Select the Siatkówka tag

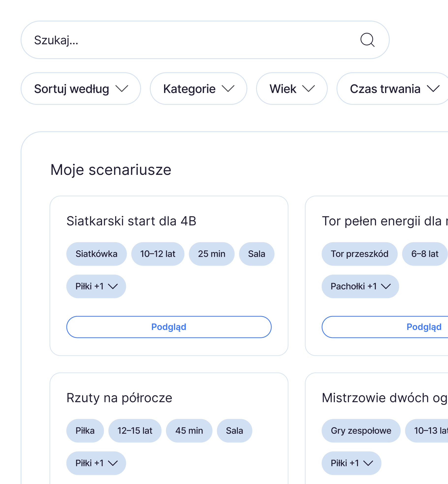96,254
